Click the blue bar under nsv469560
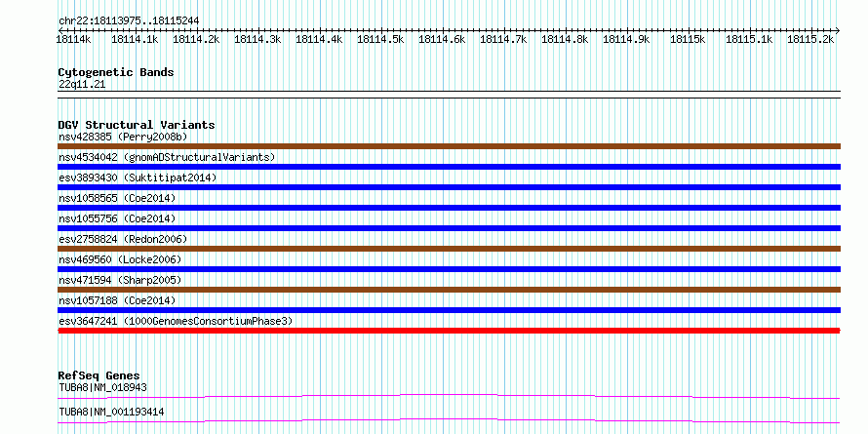Viewport: 868px width, 434px height. point(449,269)
